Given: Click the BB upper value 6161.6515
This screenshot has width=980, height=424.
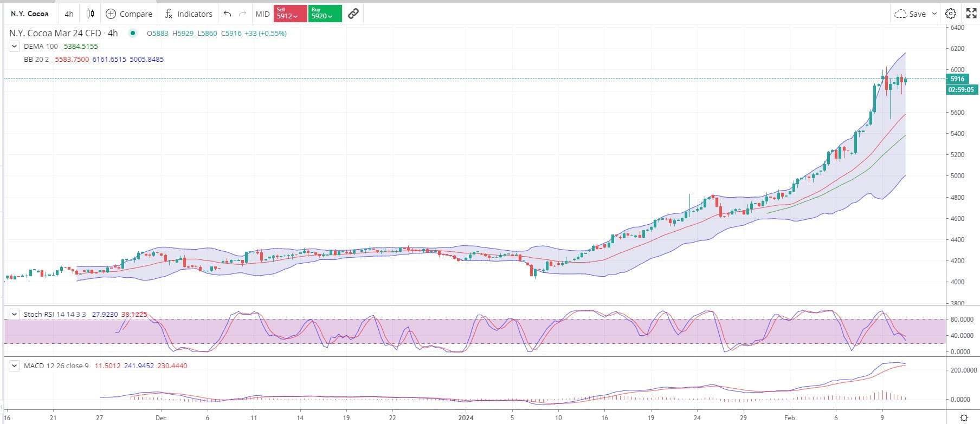Looking at the screenshot, I should [x=109, y=60].
